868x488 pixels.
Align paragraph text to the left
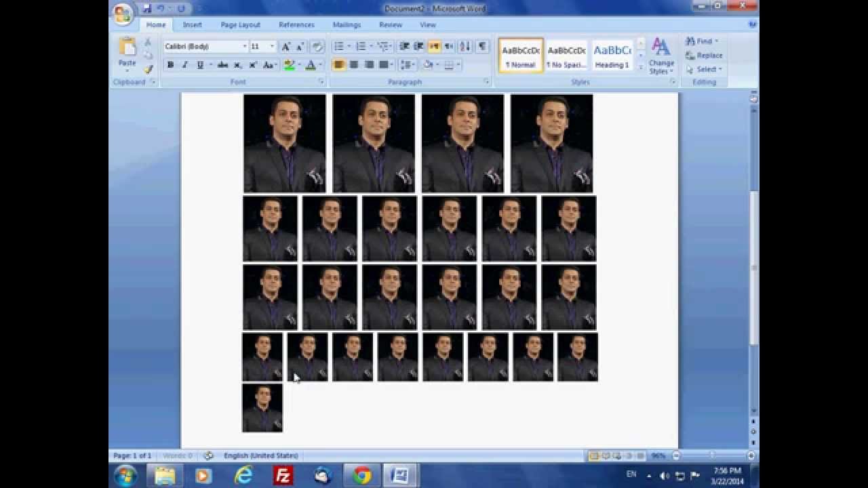pos(339,65)
